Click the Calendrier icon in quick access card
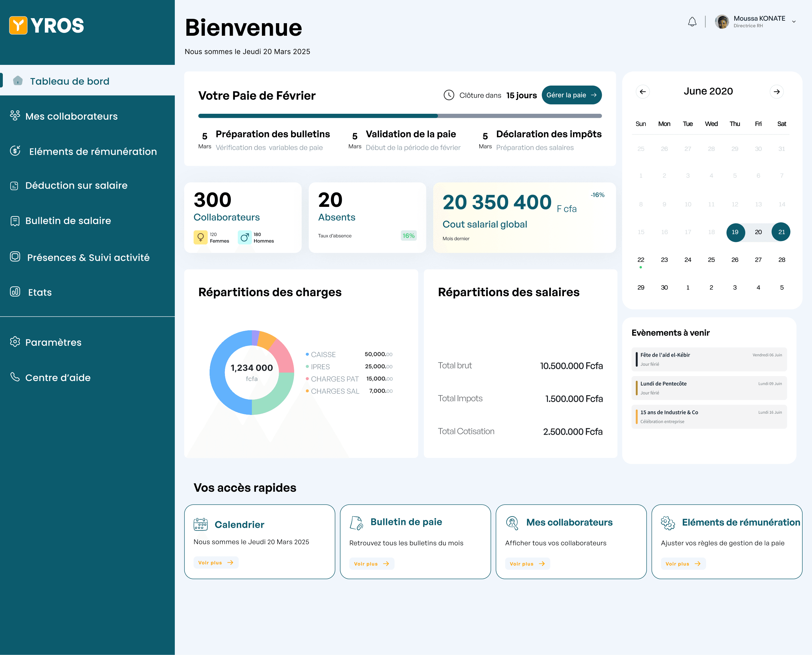This screenshot has height=655, width=812. tap(200, 524)
